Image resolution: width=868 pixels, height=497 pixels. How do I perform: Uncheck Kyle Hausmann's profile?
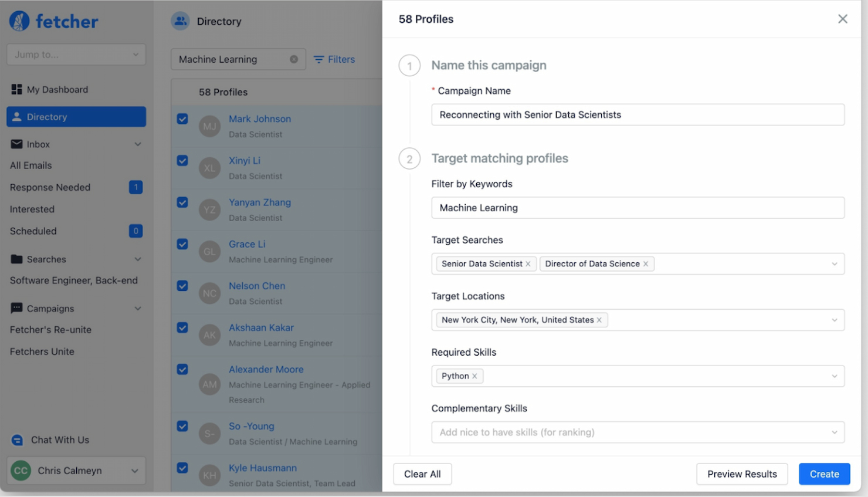tap(182, 468)
